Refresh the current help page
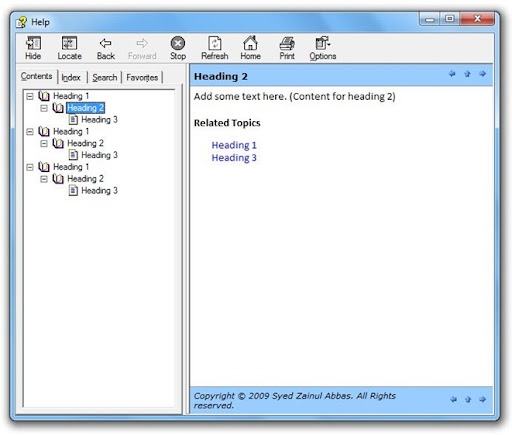Viewport: 512px width, 435px height. [x=215, y=48]
